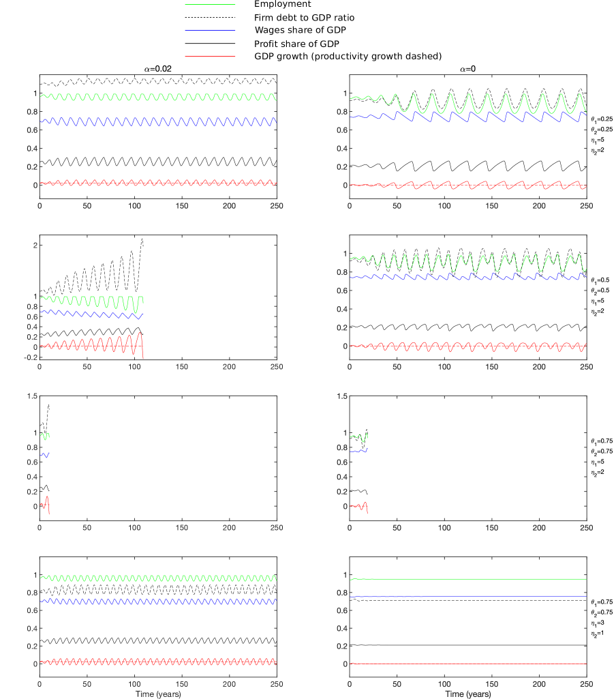616x699 pixels.
Task: Click the 'Firm debt to GDP ratio' legend label
Action: pos(304,18)
